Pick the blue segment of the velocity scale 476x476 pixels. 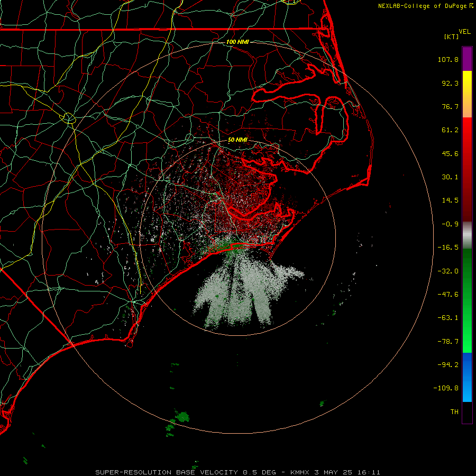(467, 377)
